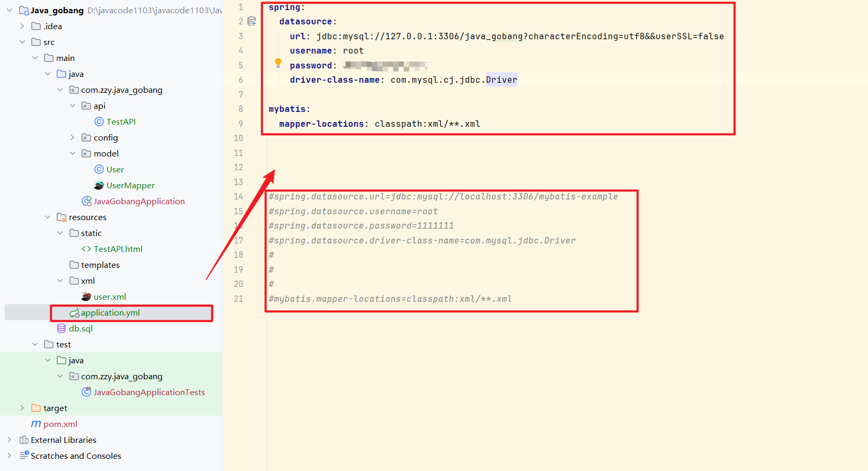
Task: Click the application.yml Spring config icon
Action: click(x=74, y=313)
